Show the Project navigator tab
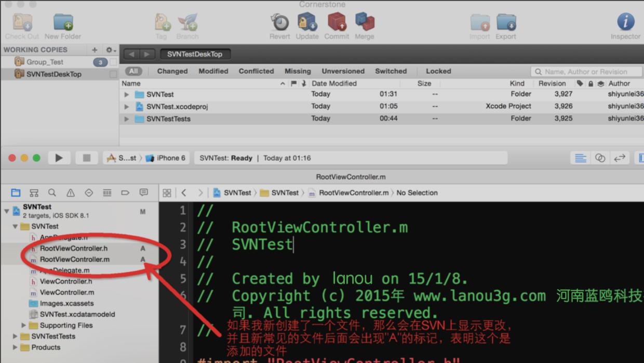644x363 pixels. tap(16, 193)
